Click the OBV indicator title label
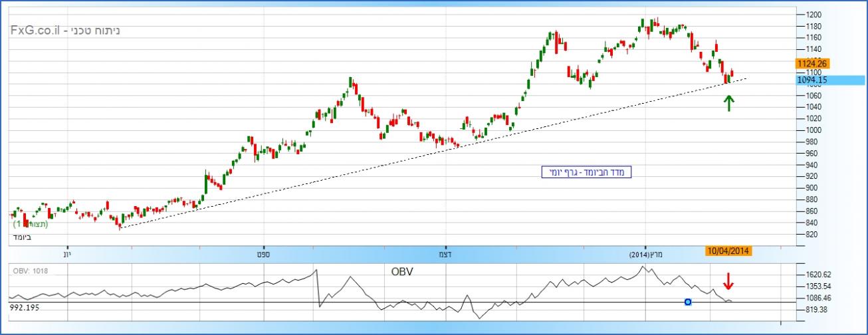 [x=402, y=271]
